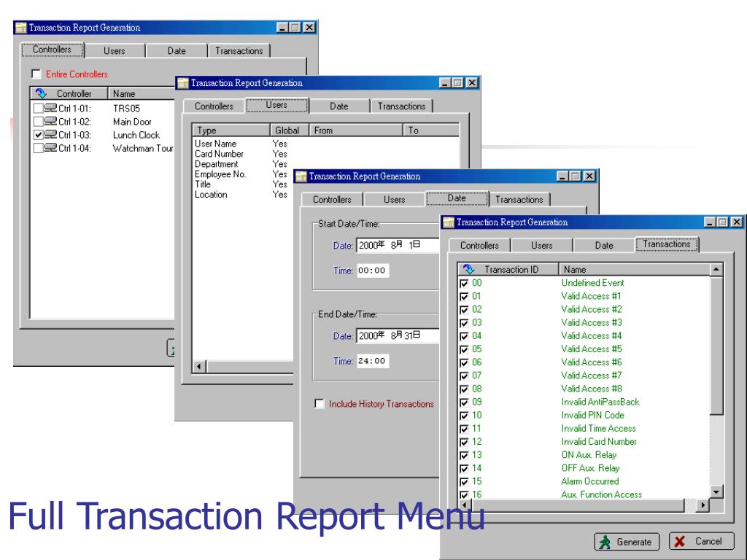Switch to Transactions tab in the Date window
Viewport: 747px width, 560px height.
coord(519,200)
